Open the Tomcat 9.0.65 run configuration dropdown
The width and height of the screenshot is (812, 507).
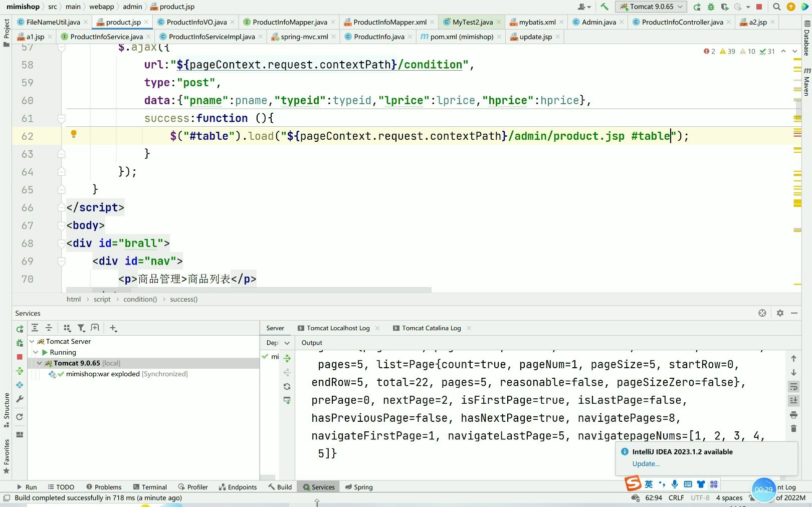[x=651, y=7]
